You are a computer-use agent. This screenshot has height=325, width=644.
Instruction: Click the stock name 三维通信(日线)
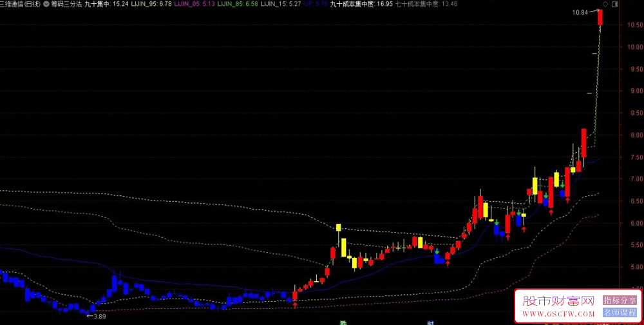(x=21, y=4)
